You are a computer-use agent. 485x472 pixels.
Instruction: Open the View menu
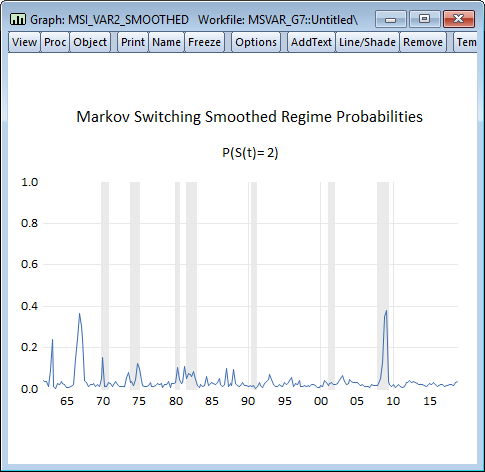point(24,42)
